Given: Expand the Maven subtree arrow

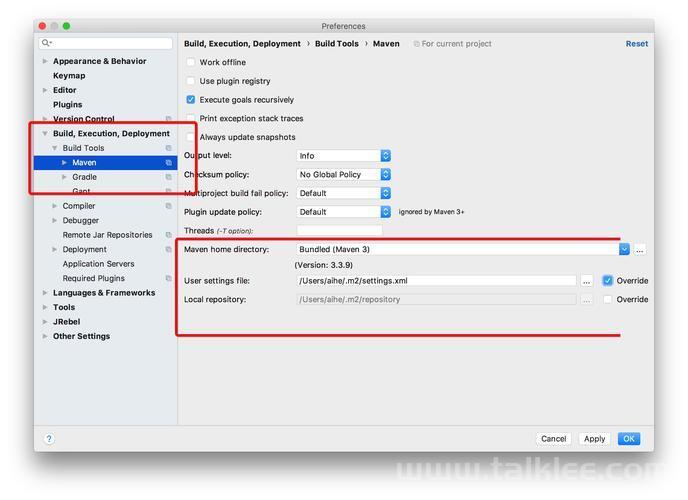Looking at the screenshot, I should click(64, 163).
